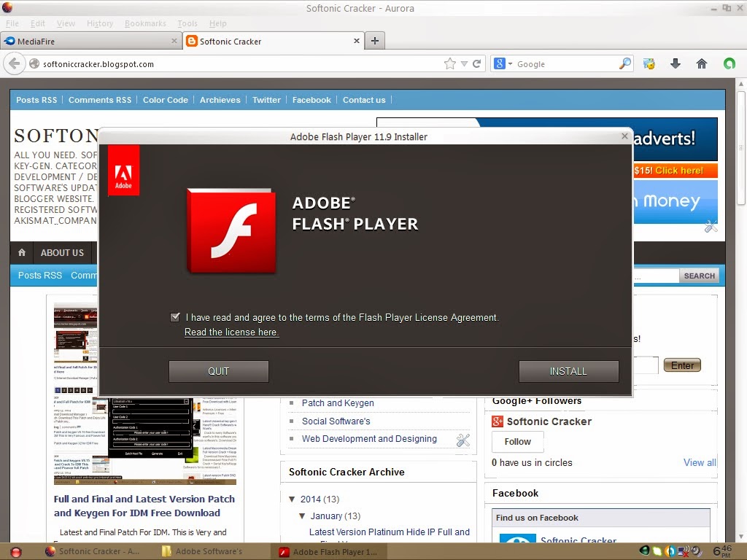Viewport: 747px width, 560px height.
Task: Go to the browser home icon
Action: [x=702, y=63]
